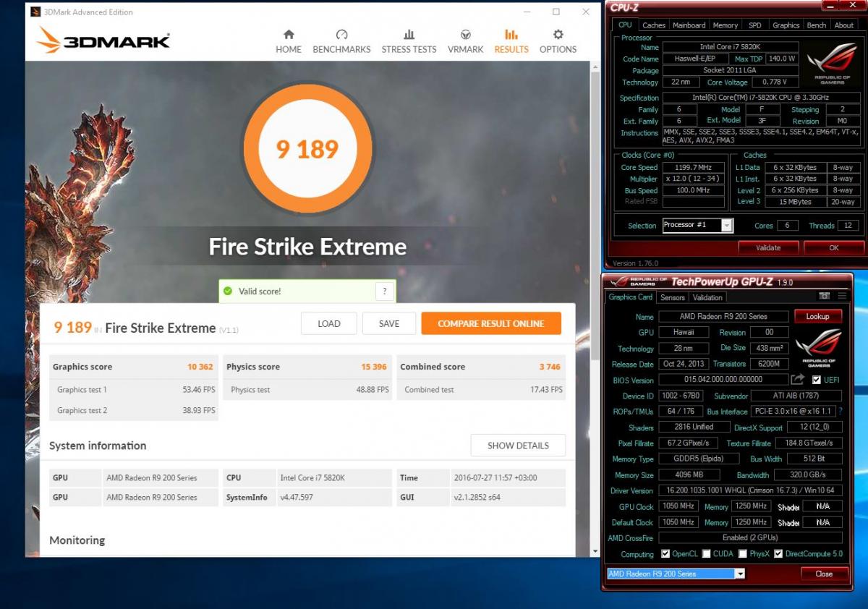Switch to the Graphics tab in CPU-Z

786,25
